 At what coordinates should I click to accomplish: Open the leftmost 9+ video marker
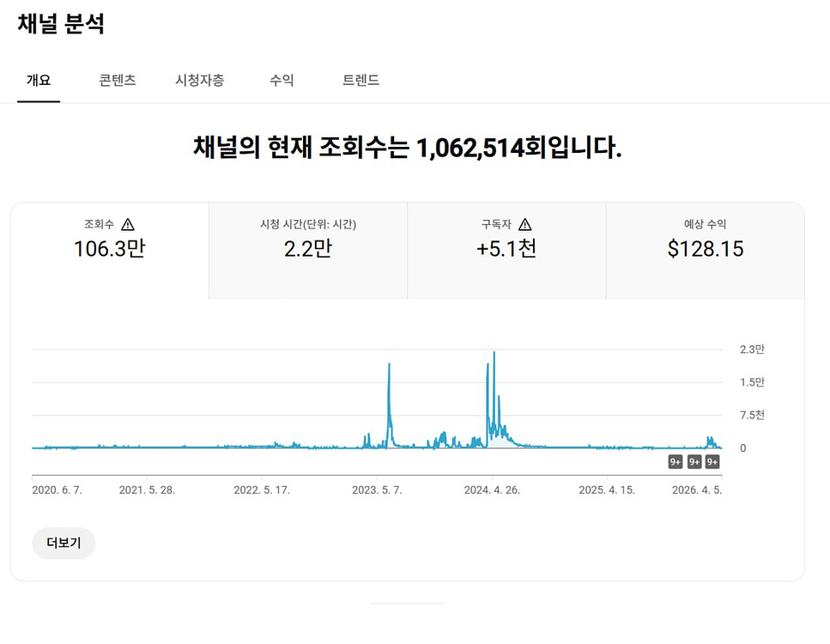(x=676, y=462)
